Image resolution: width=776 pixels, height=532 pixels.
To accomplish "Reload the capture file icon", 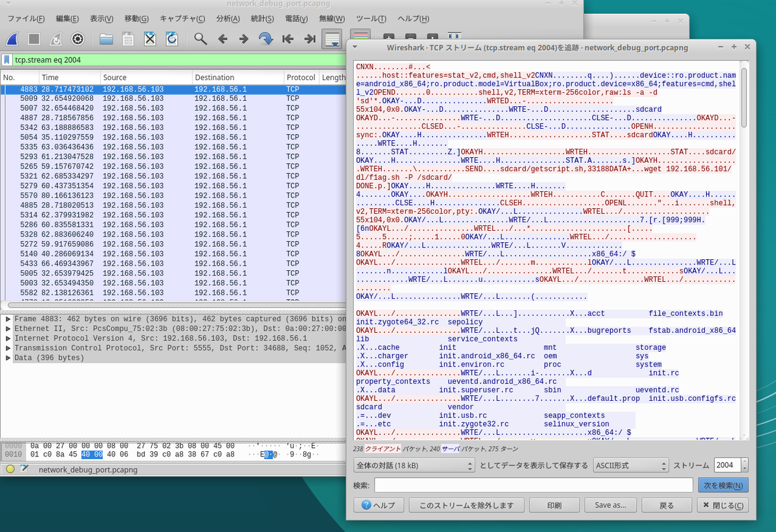I will [x=171, y=39].
